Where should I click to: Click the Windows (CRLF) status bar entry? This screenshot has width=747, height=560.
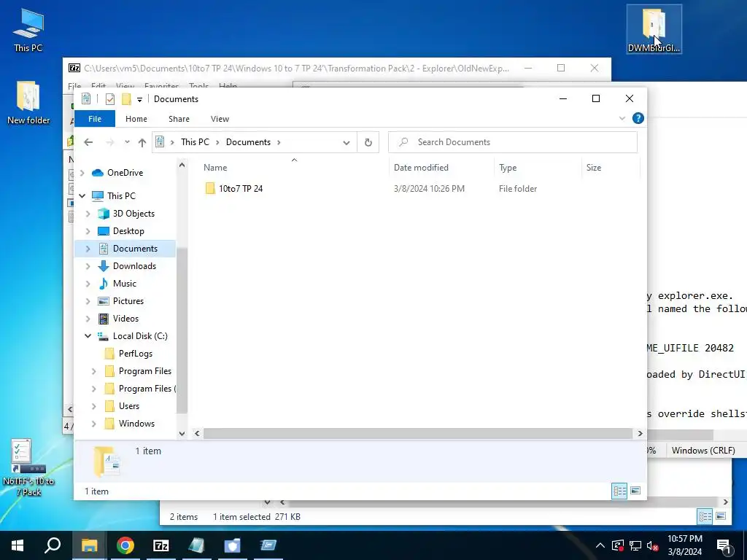tap(703, 450)
